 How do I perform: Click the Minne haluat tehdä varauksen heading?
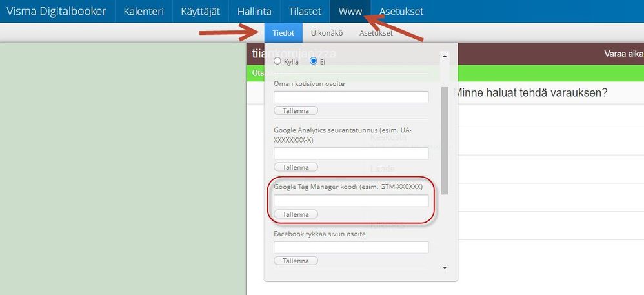coord(530,93)
